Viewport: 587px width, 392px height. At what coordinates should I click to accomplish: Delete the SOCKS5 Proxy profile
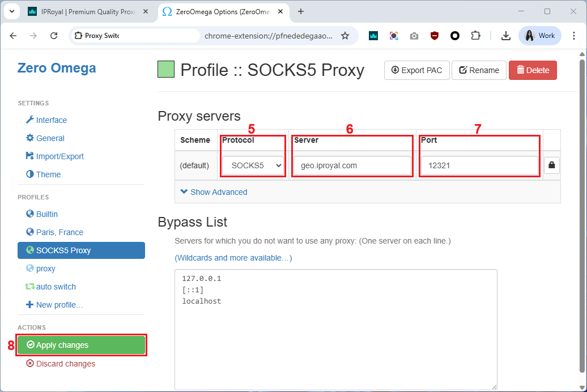click(533, 70)
